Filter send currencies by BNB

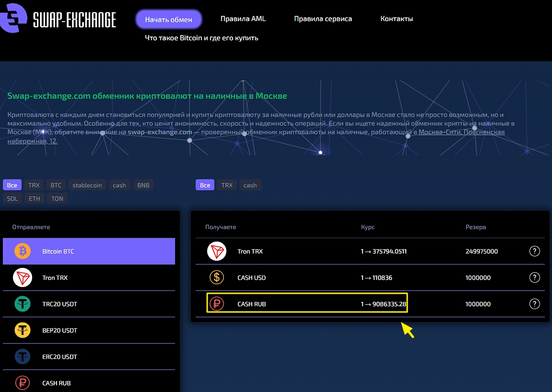pos(143,185)
